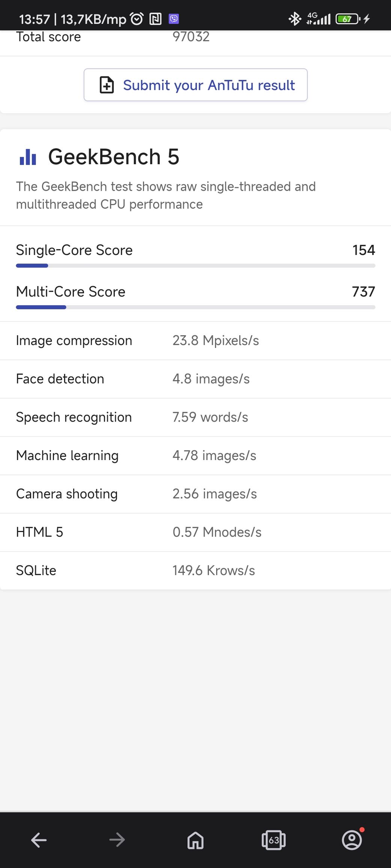Screen dimensions: 391x868
Task: Submit your AnTuTu result
Action: tap(195, 85)
